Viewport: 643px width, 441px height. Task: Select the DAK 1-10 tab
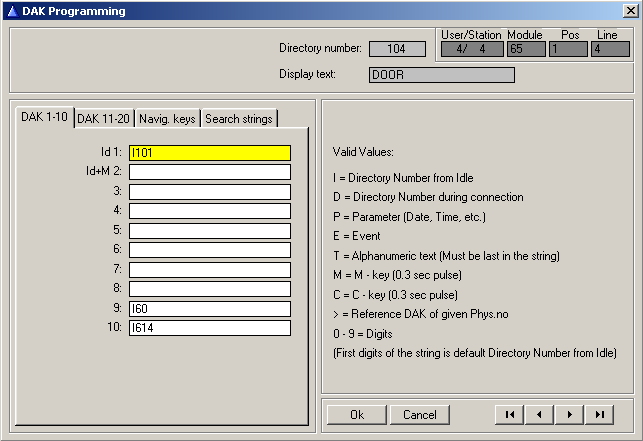[x=45, y=117]
